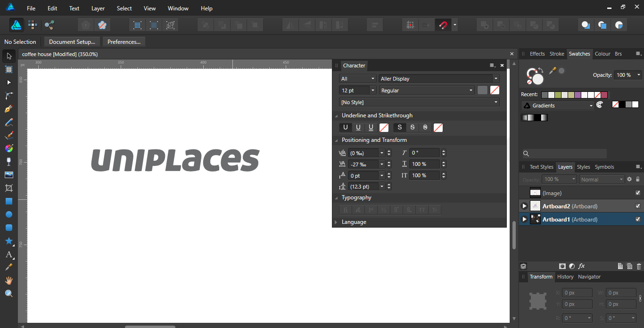Switch to Export Persona

click(x=49, y=25)
